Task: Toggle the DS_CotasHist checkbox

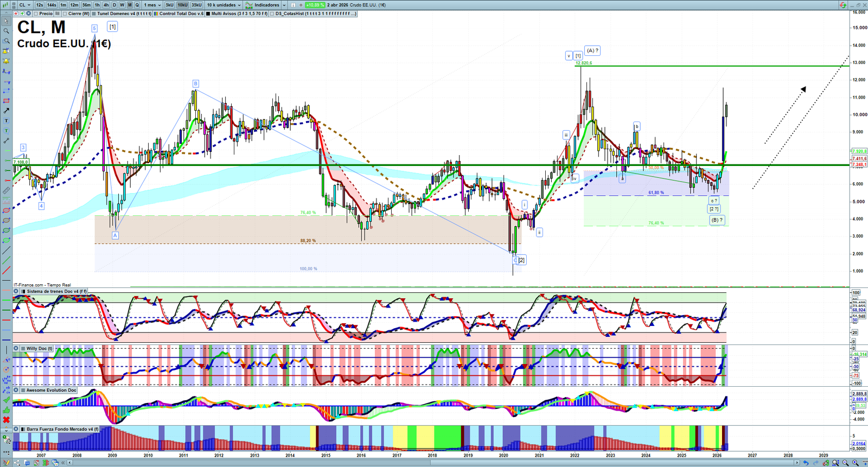Action: [x=272, y=14]
